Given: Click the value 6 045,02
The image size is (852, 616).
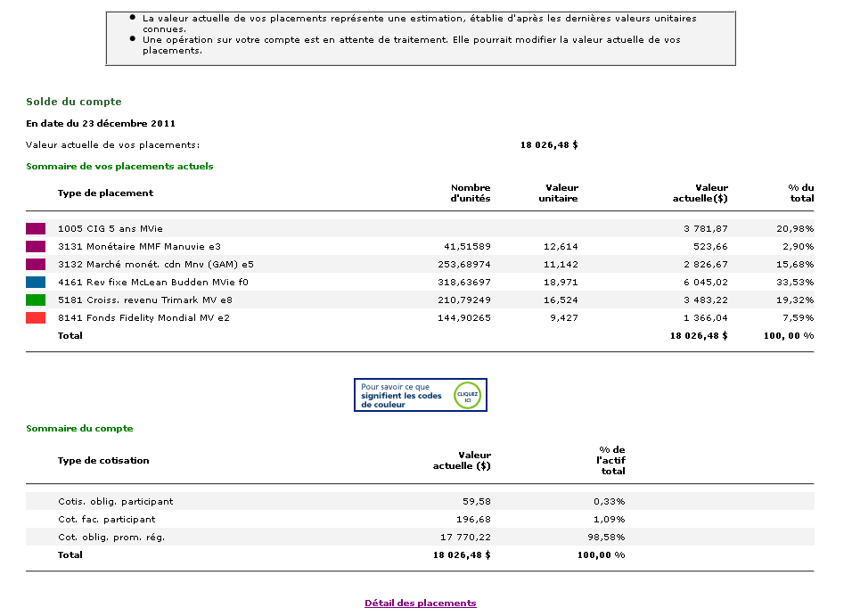Looking at the screenshot, I should click(x=705, y=283).
